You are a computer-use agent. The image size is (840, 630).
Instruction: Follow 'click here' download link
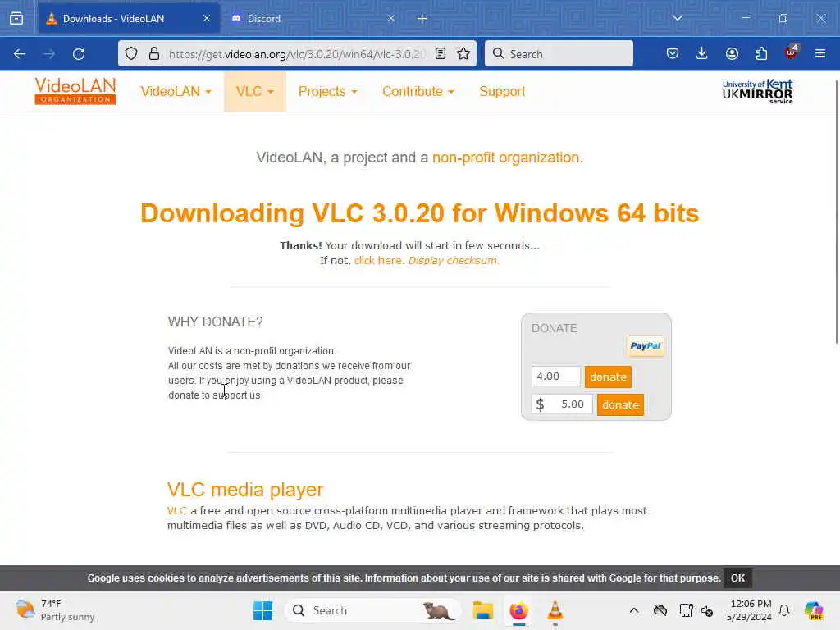[x=377, y=260]
